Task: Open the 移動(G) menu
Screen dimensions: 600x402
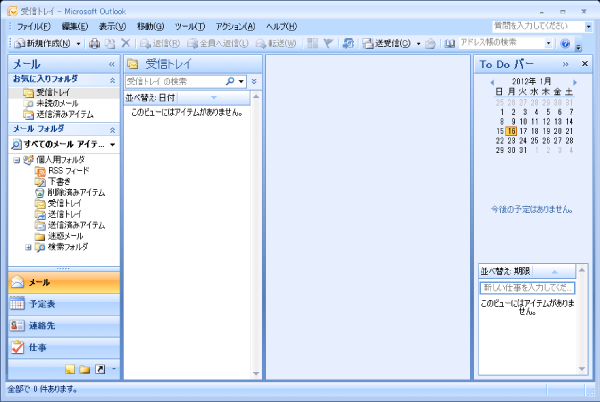Action: pos(150,26)
